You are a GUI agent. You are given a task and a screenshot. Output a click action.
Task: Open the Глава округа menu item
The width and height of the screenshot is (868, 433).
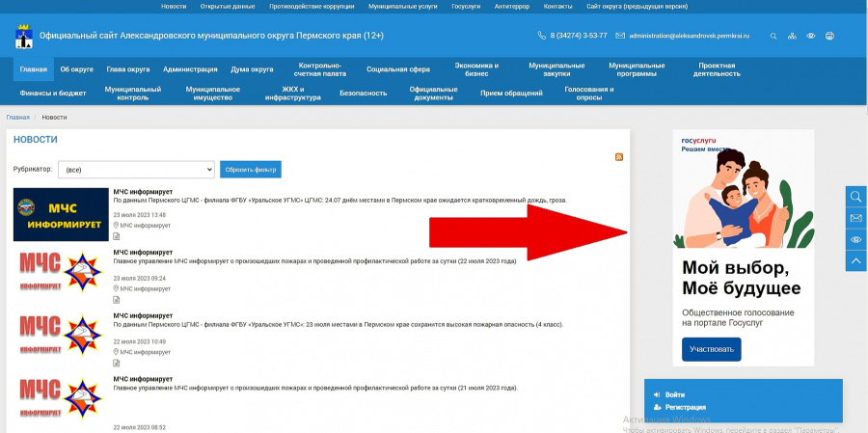click(128, 69)
